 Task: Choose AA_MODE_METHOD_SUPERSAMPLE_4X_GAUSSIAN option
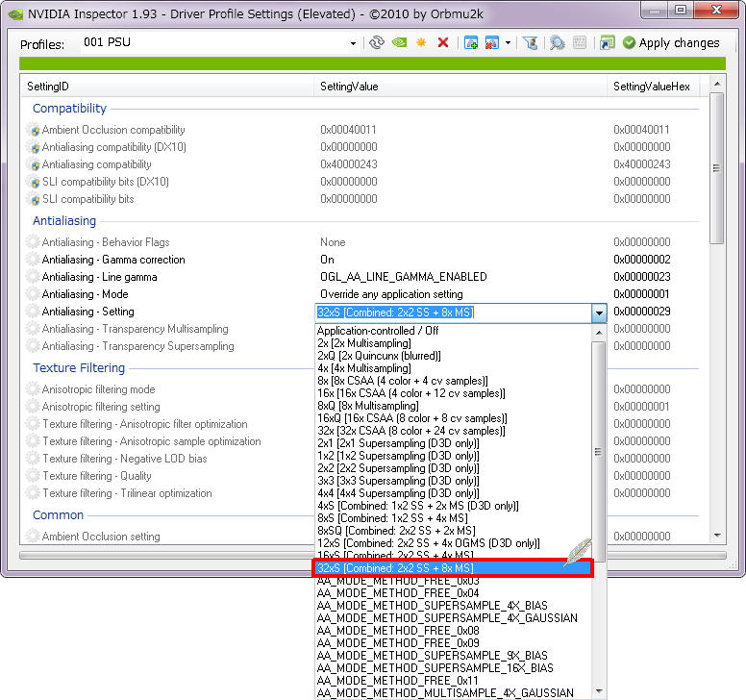coord(454,617)
